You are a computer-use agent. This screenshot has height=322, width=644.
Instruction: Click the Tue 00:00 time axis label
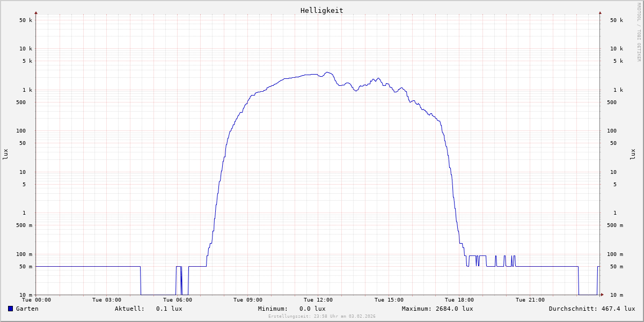coord(36,300)
